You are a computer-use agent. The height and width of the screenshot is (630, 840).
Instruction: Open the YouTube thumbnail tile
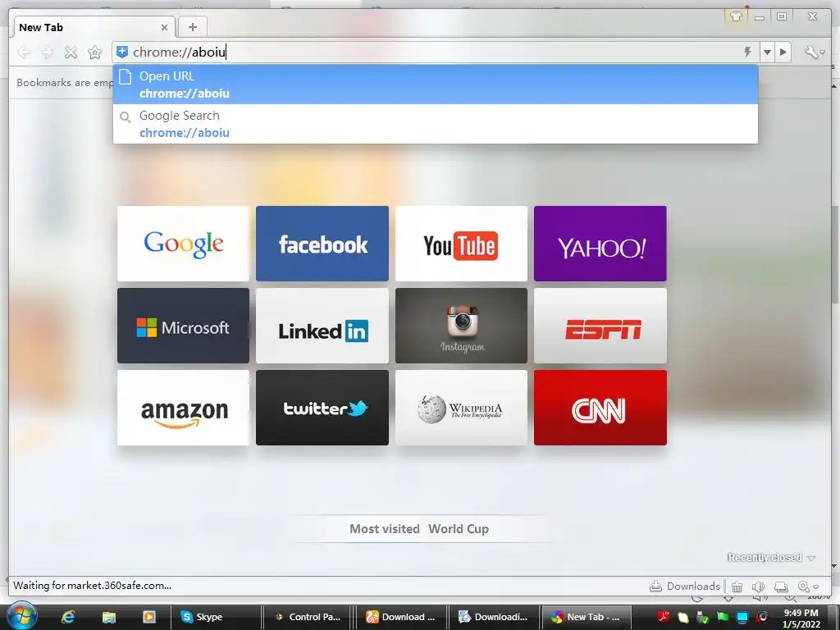[x=461, y=244]
